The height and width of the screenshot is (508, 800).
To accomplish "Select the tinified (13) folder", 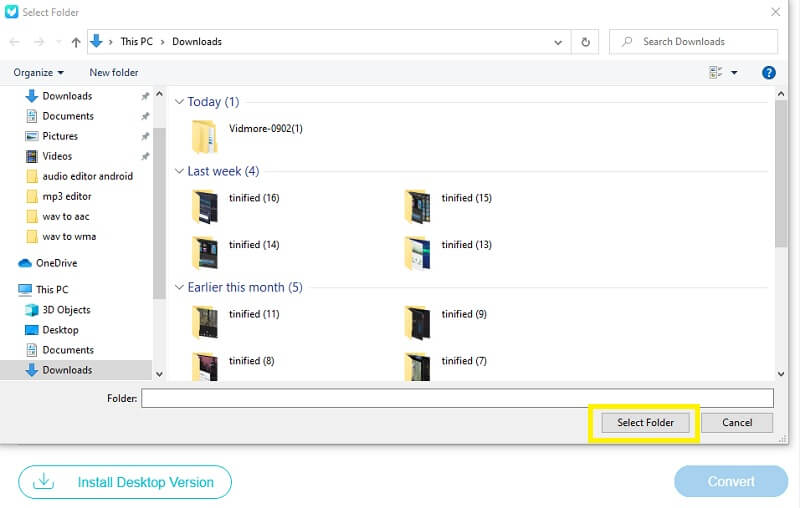I will click(x=417, y=251).
